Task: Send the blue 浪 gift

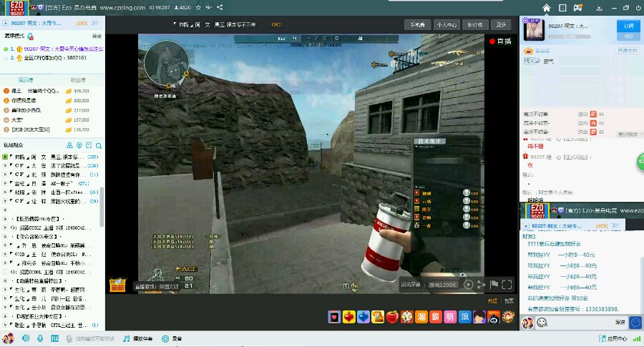Action: (464, 317)
